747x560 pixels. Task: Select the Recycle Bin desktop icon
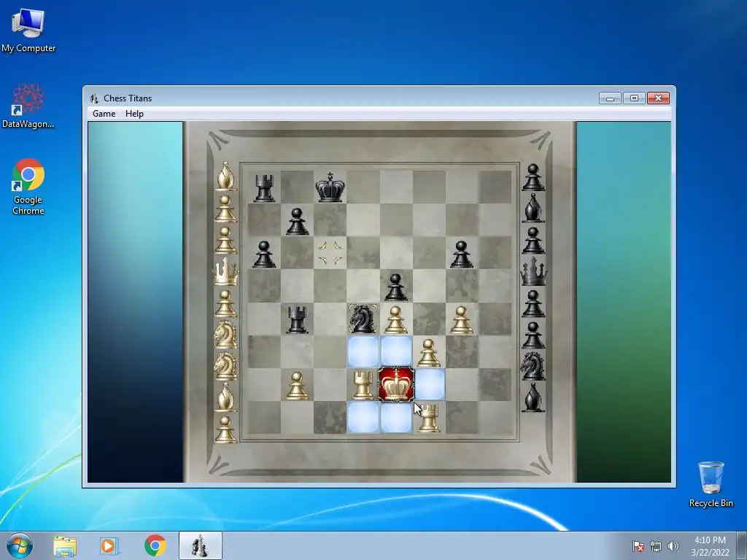click(x=711, y=484)
